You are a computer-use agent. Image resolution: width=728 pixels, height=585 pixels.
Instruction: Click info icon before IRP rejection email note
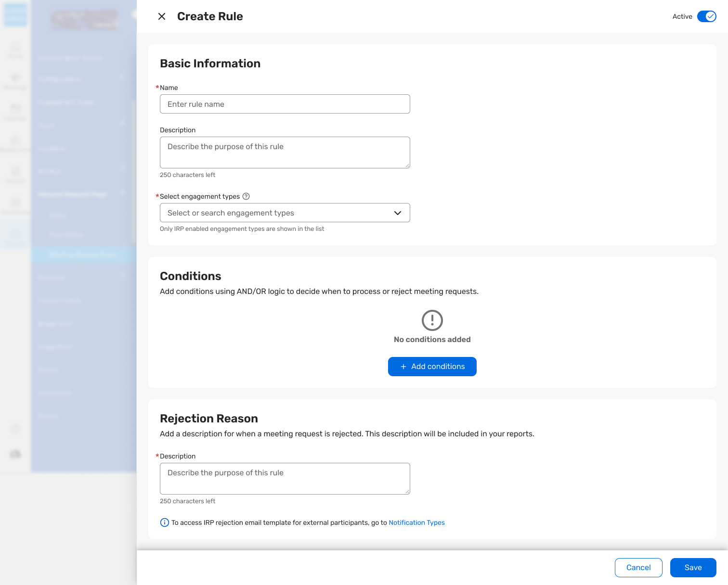point(165,522)
